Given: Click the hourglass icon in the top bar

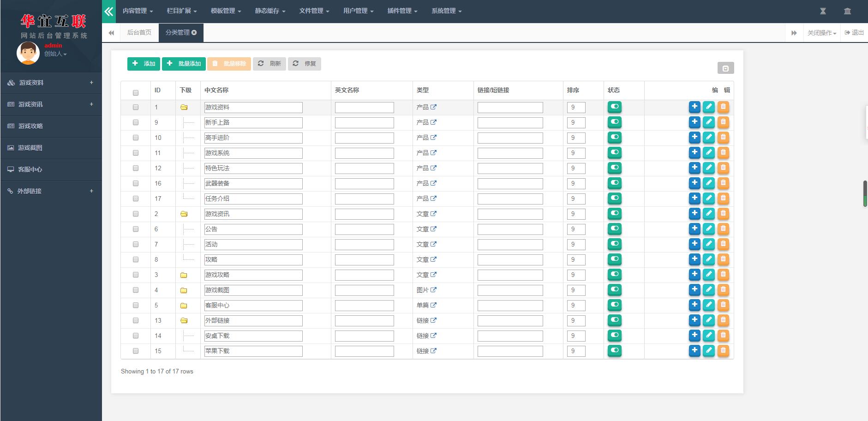Looking at the screenshot, I should pyautogui.click(x=823, y=11).
